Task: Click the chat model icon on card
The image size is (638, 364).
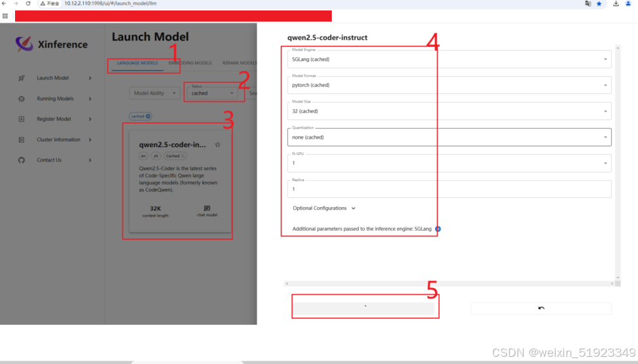Action: tap(207, 208)
